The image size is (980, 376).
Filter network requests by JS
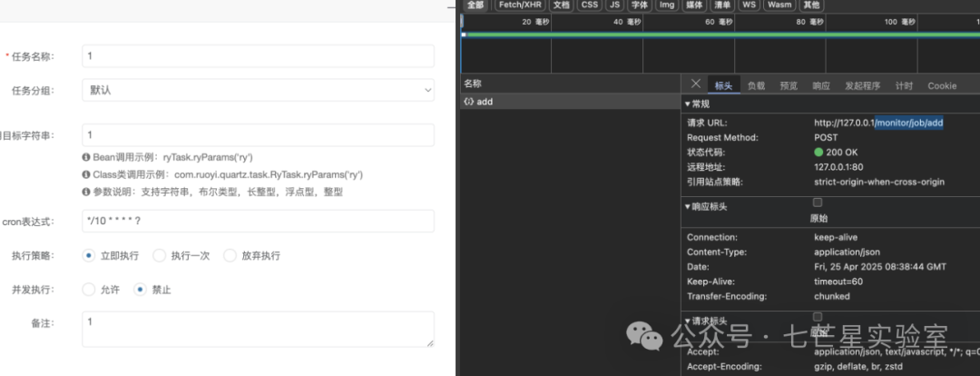615,5
